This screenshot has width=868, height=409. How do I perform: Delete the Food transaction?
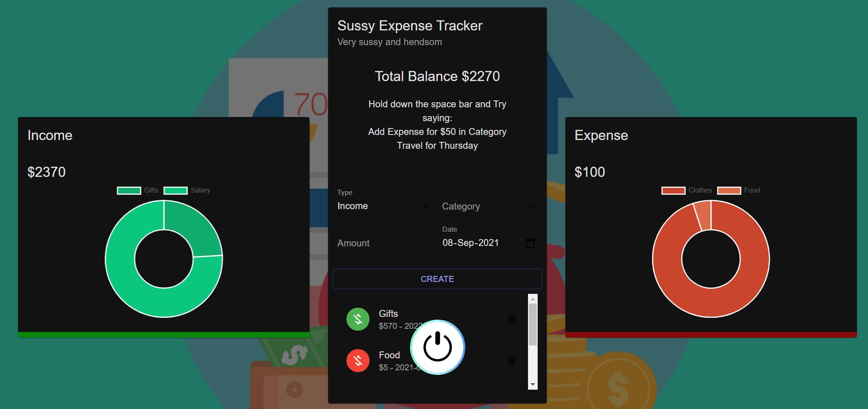pos(511,361)
